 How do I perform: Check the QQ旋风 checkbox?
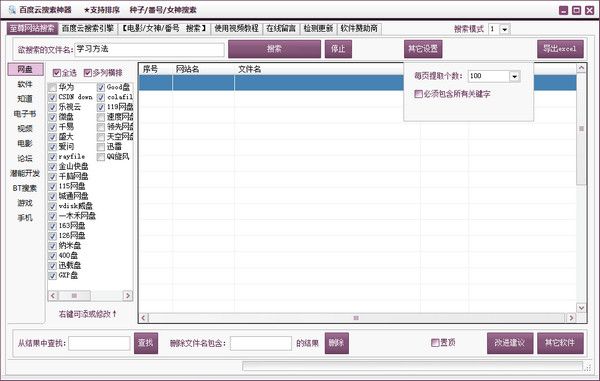pyautogui.click(x=101, y=157)
